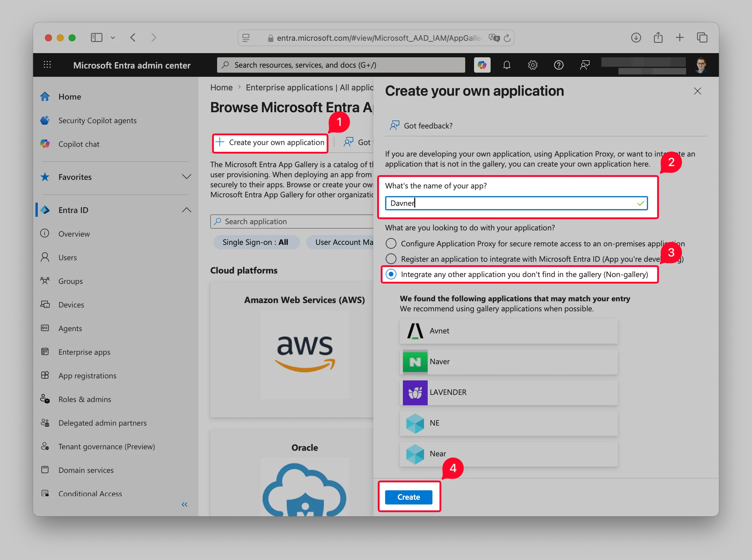752x560 pixels.
Task: Click Create your own application
Action: (x=270, y=142)
